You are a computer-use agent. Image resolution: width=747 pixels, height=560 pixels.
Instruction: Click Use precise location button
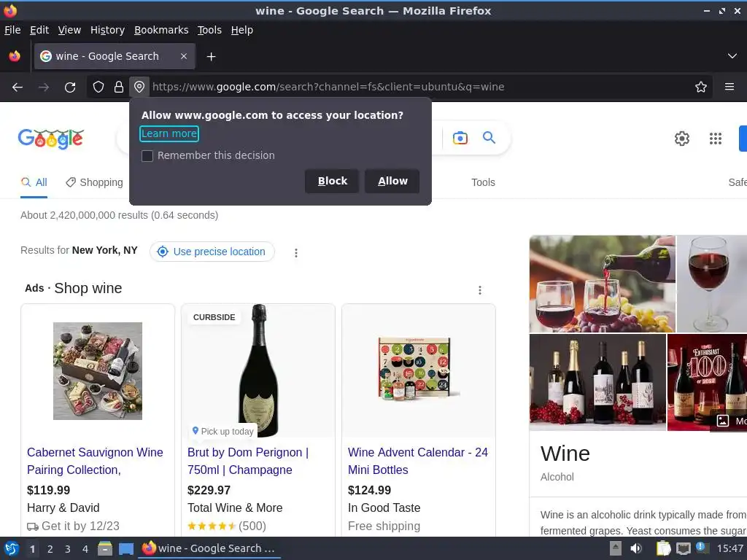click(x=212, y=252)
